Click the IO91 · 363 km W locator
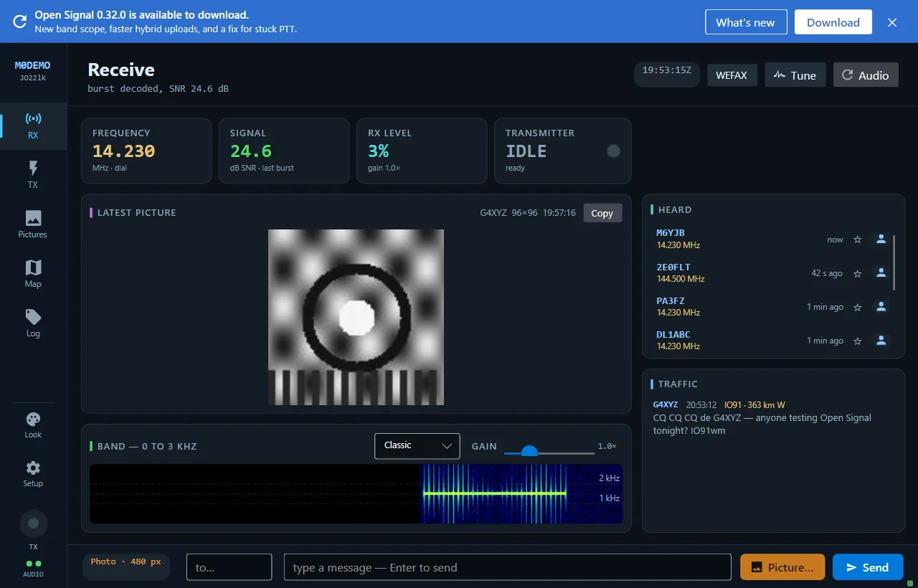The image size is (918, 588). 754,404
